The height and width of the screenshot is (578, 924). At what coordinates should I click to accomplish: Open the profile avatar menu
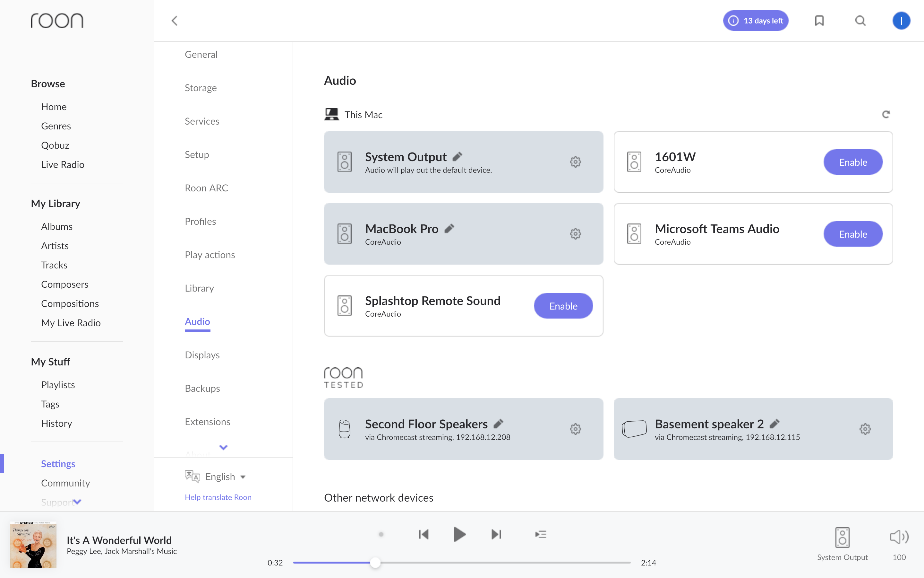[x=901, y=21]
